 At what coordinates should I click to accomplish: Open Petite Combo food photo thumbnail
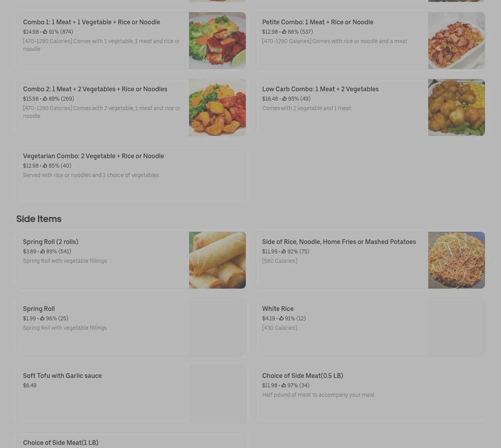pos(456,41)
